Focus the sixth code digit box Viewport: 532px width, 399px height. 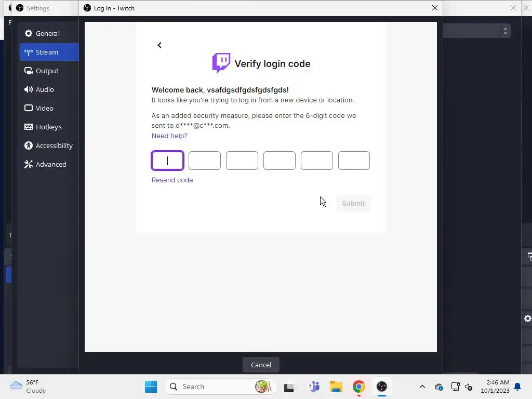354,161
